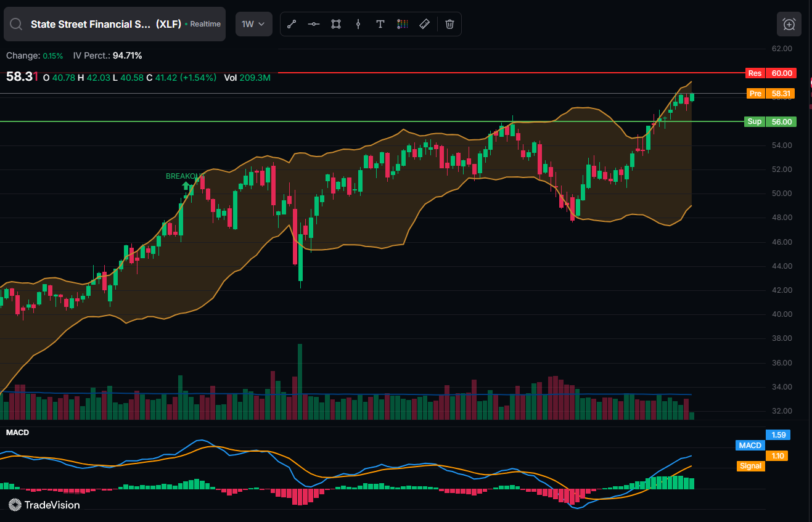Click the IV Perct. 94.71% value
Screen dimensions: 812x522
[x=128, y=55]
